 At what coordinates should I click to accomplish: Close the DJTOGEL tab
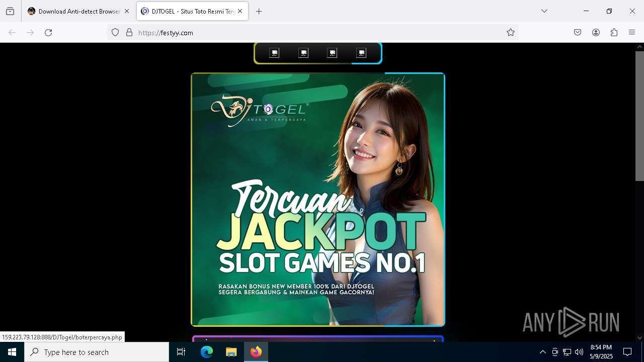pos(240,11)
